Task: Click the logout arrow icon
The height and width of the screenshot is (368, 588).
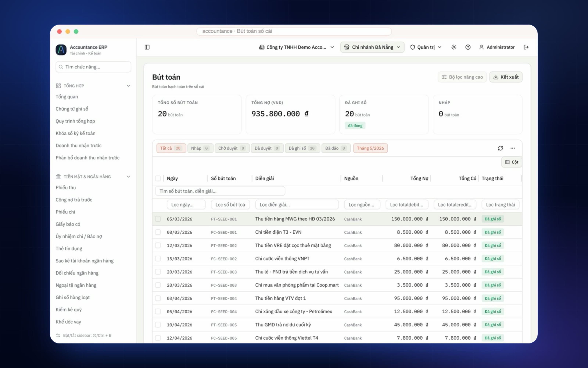Action: (526, 47)
